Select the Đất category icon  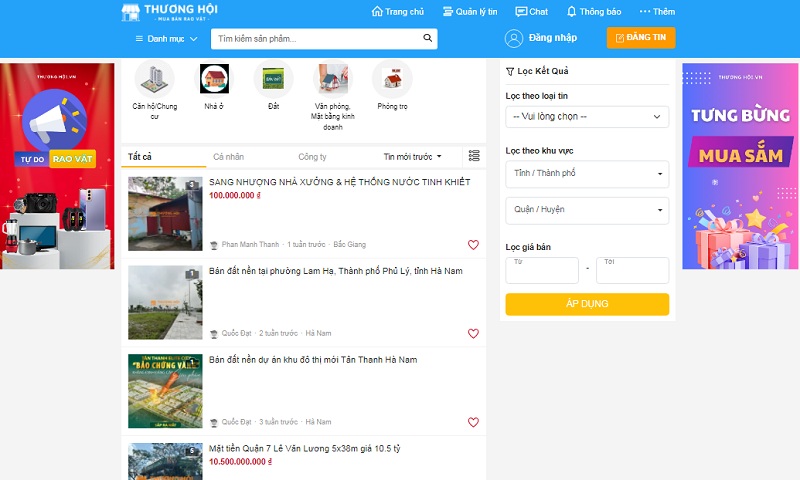tap(273, 79)
